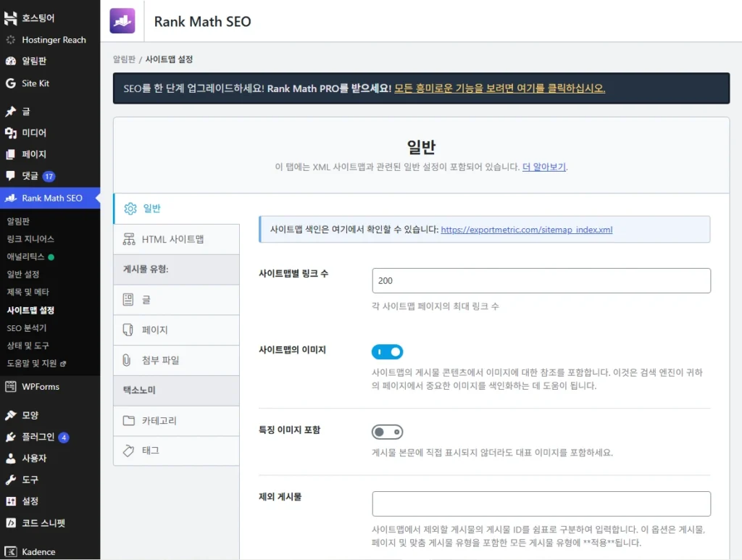Viewport: 742px width, 560px height.
Task: Open the 태그 taxonomy tab
Action: pyautogui.click(x=176, y=451)
